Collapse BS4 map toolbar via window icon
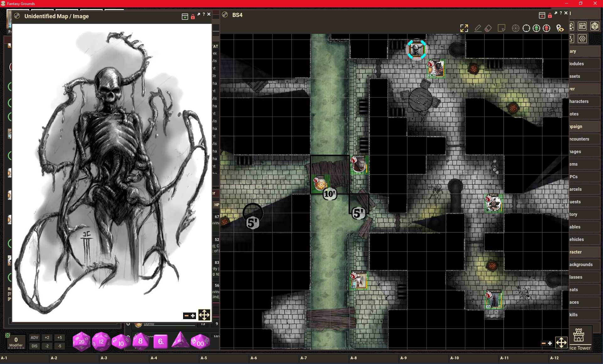 [x=542, y=15]
